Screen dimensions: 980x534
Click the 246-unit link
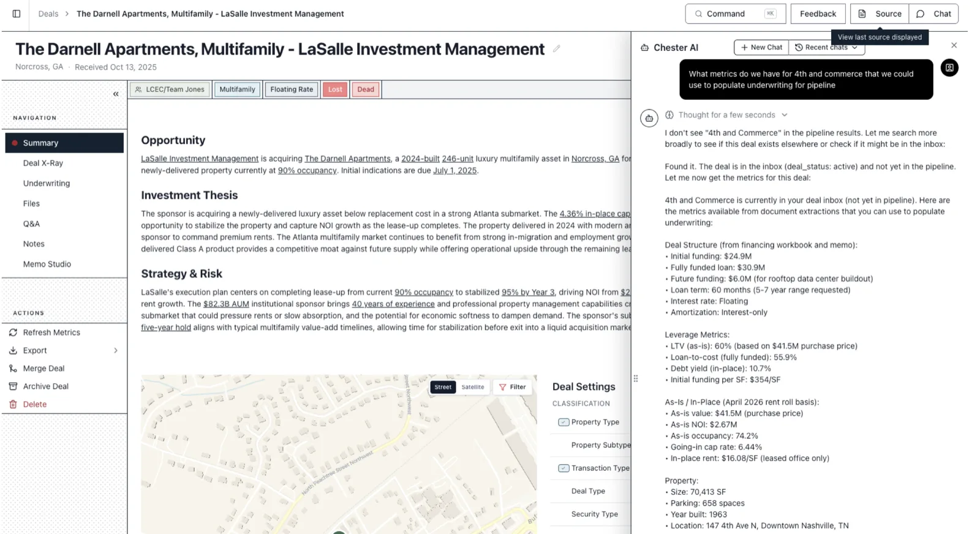(458, 159)
